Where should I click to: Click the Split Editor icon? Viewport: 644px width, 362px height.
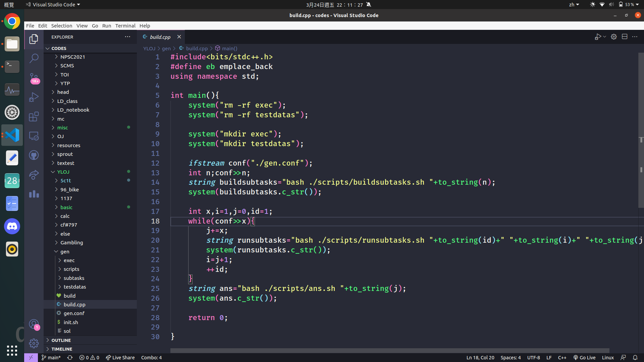(x=624, y=37)
